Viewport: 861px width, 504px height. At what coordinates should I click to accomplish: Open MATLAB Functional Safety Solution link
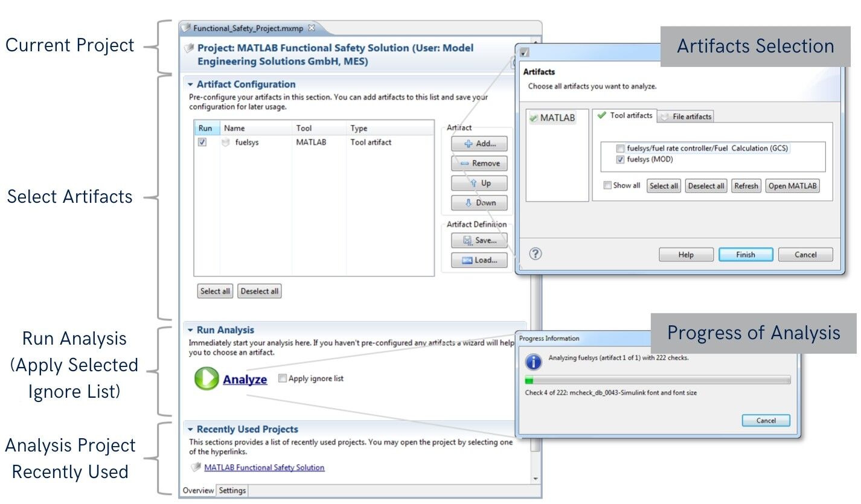point(264,468)
